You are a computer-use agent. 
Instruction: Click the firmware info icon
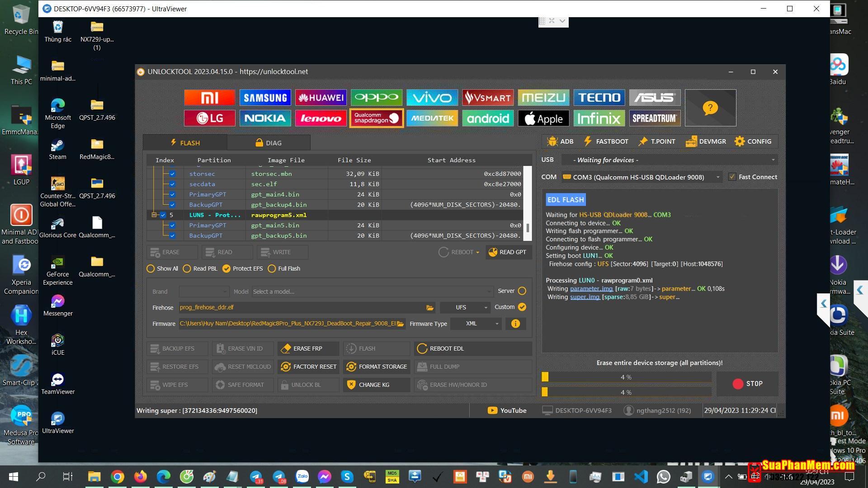tap(515, 324)
